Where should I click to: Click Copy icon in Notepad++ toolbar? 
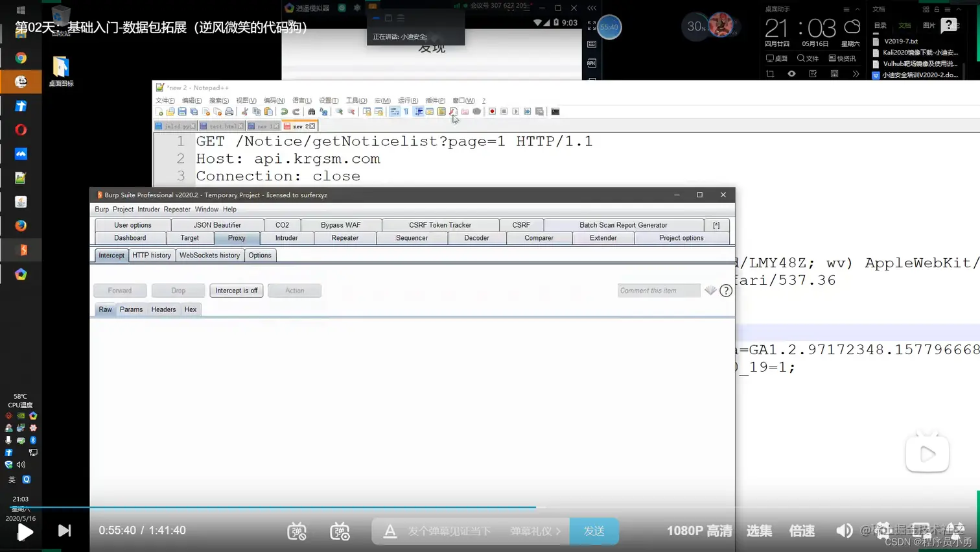[257, 112]
